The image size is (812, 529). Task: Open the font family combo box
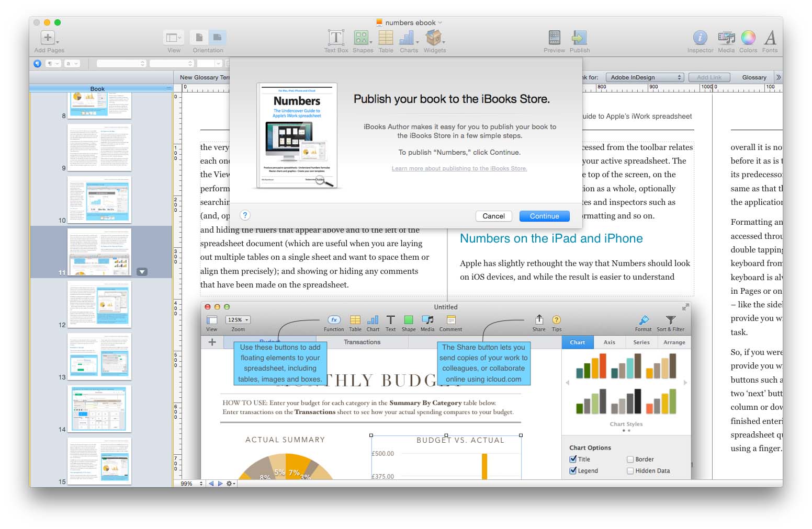coord(121,63)
